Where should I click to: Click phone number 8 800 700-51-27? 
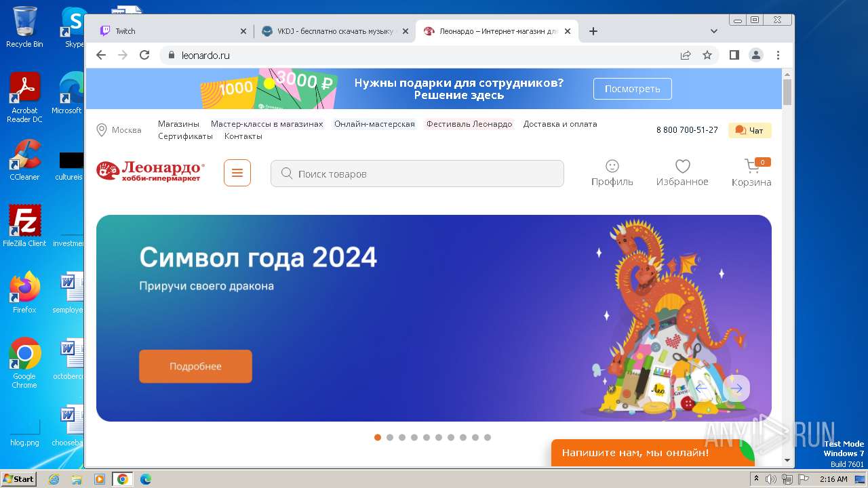coord(687,130)
